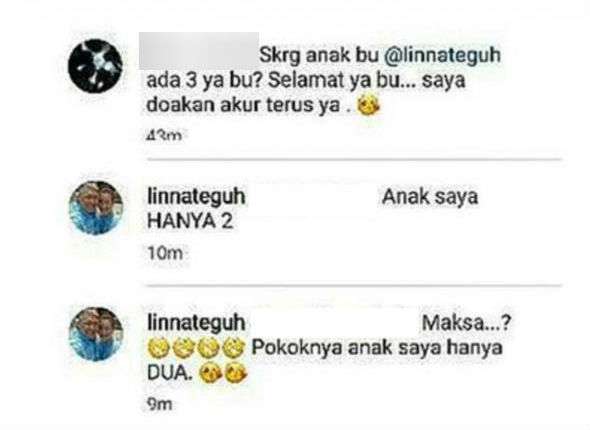Tap the kissing emoji after "terus ya"
The width and height of the screenshot is (590, 430).
[368, 106]
